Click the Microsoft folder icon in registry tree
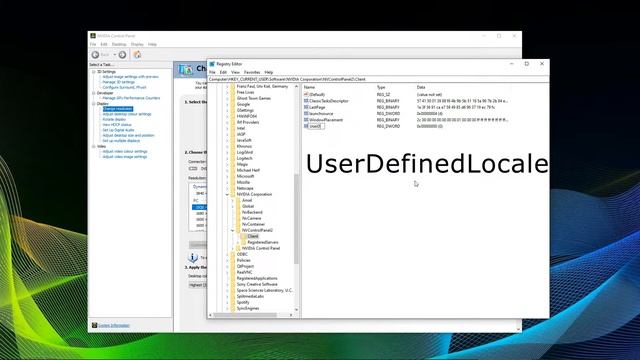This screenshot has width=640, height=360. click(x=233, y=176)
